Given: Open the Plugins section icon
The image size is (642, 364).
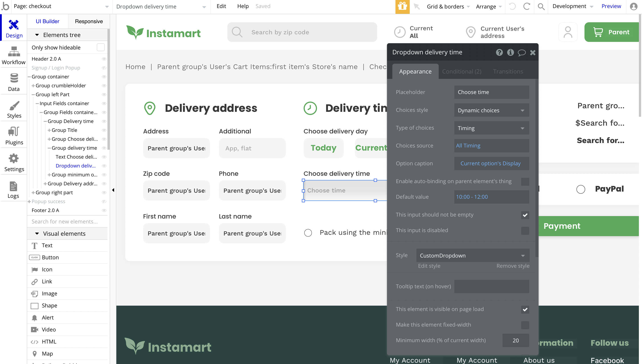Looking at the screenshot, I should (14, 132).
